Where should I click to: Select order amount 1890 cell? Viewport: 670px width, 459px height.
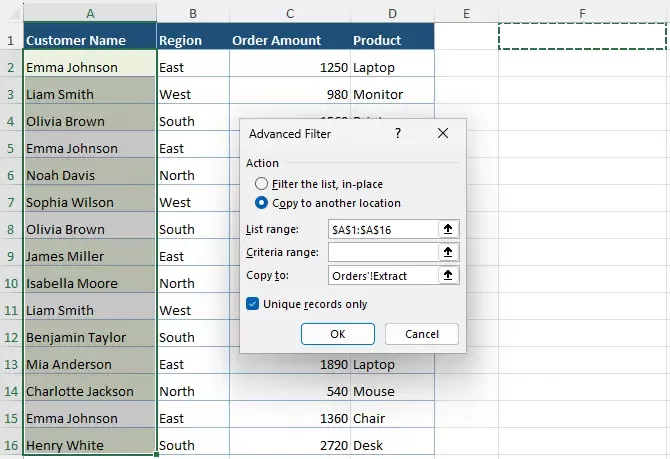tap(290, 364)
